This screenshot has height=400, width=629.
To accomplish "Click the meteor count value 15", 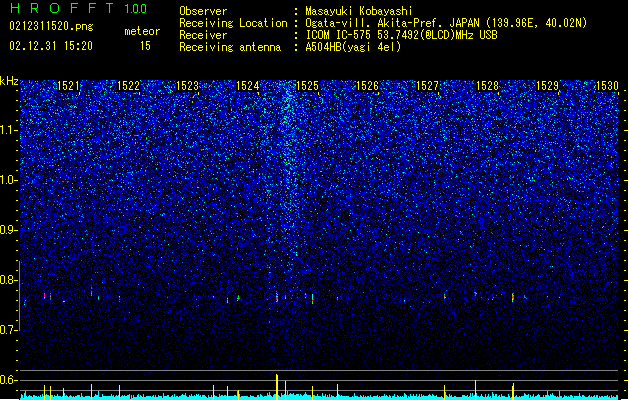I will coord(145,46).
